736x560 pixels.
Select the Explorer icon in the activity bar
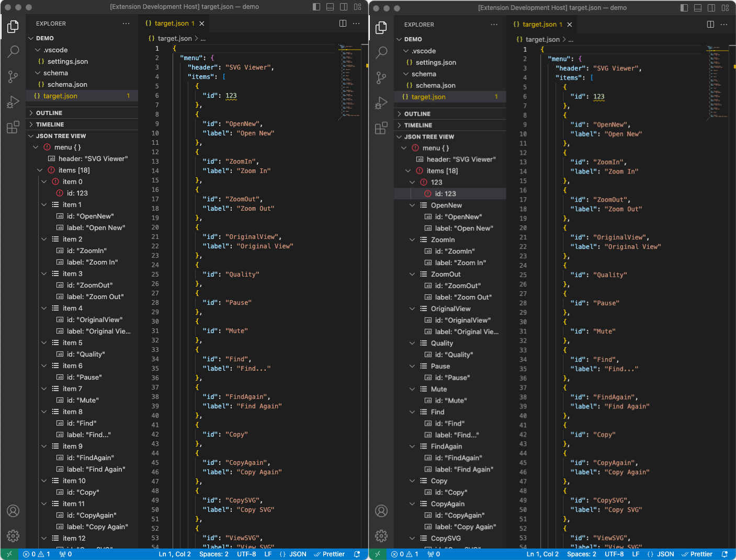(x=13, y=27)
